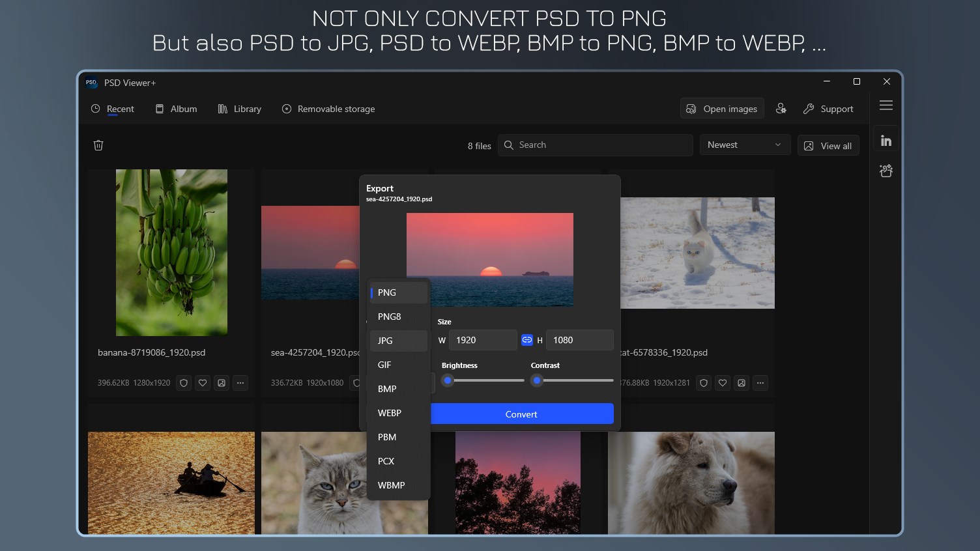Open more options for cat-6578336_1920.psd
This screenshot has width=980, height=551.
(x=760, y=383)
